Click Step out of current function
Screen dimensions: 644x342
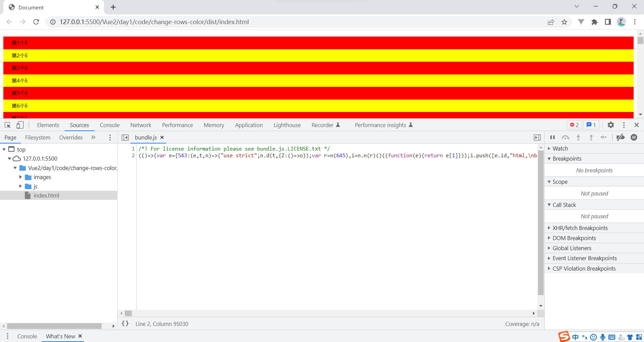[x=591, y=137]
